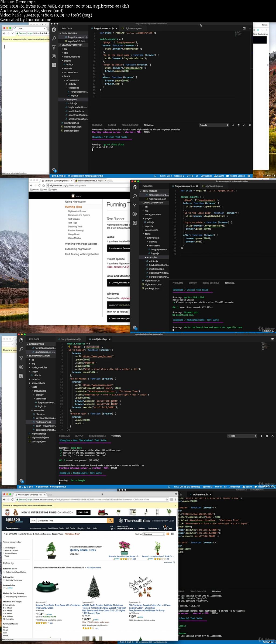Reload the Amazon page in Chrome
Screen dimensions: 276x644
12,499
